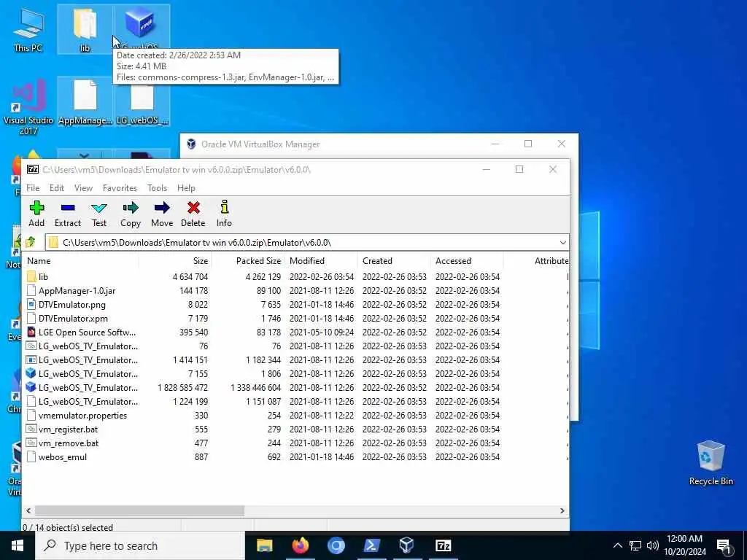The height and width of the screenshot is (560, 747).
Task: Select LG_webOS_TV_Emulator row sized 1 414 151
Action: point(295,359)
